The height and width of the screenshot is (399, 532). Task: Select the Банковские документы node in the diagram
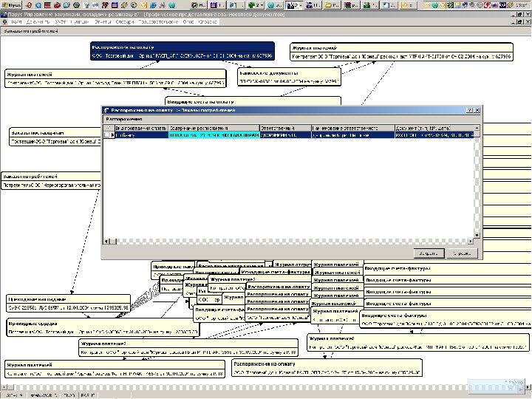click(x=289, y=77)
